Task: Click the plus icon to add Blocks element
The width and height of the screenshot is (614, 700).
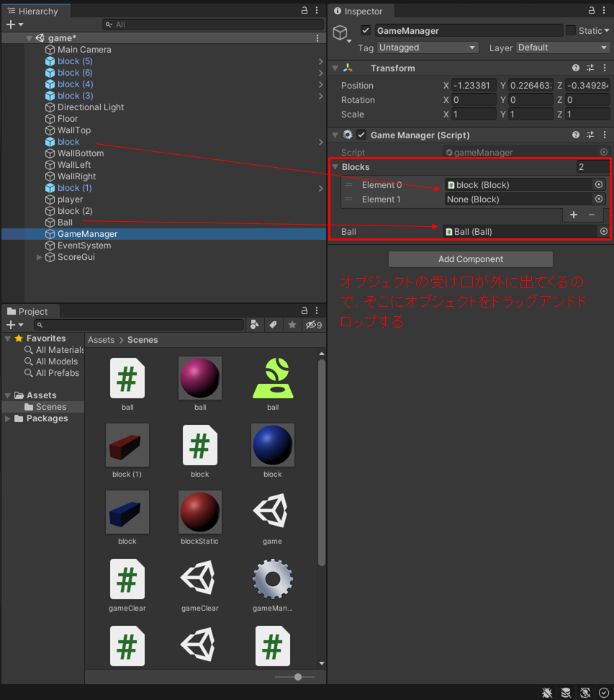Action: tap(574, 215)
